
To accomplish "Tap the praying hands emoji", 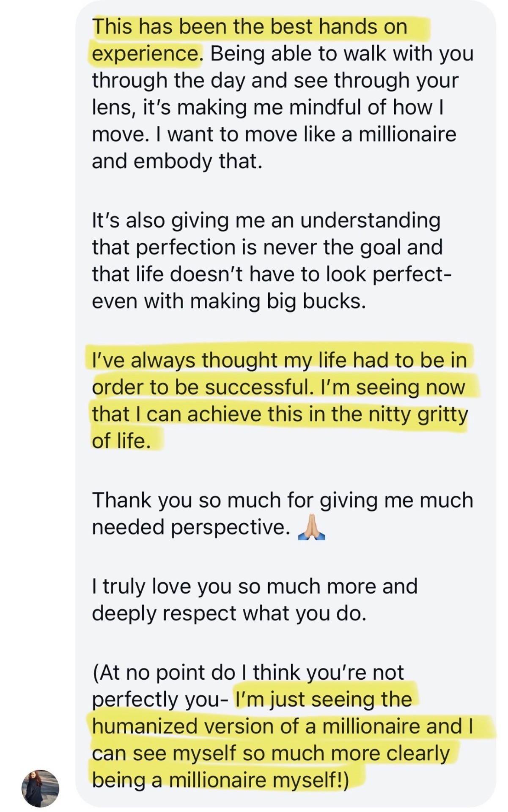I will point(311,527).
